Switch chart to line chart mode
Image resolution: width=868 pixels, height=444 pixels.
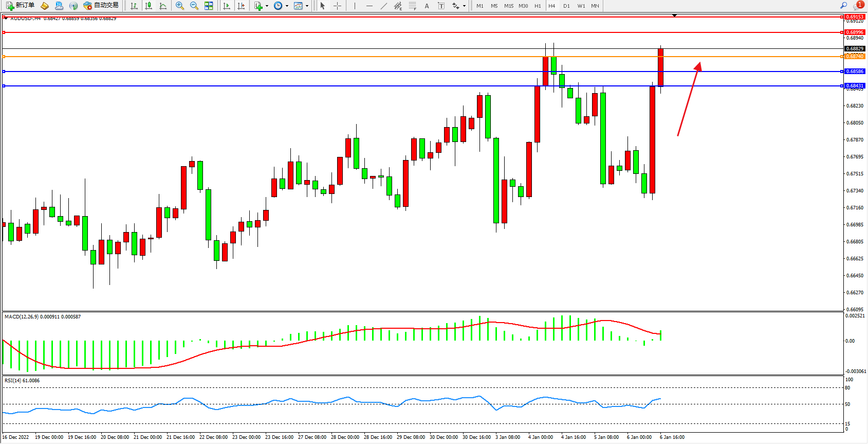click(163, 6)
